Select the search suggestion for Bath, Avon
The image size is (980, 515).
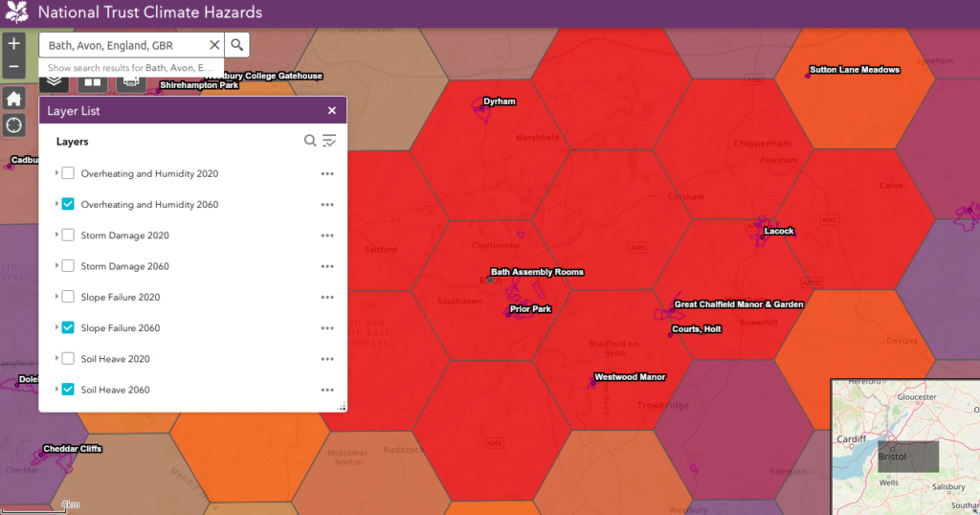point(130,68)
